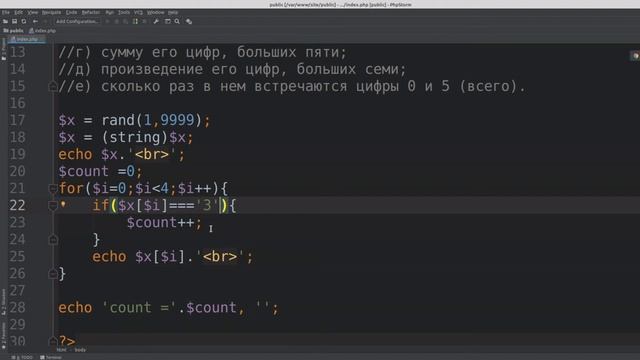The height and width of the screenshot is (360, 640).
Task: Click the Project Structure toolbar icon
Action: coord(168,21)
